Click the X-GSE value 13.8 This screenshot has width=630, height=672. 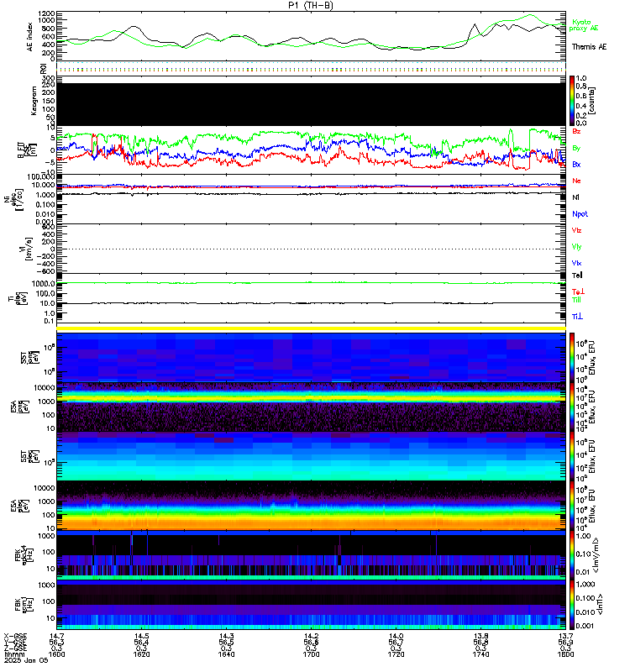click(480, 636)
